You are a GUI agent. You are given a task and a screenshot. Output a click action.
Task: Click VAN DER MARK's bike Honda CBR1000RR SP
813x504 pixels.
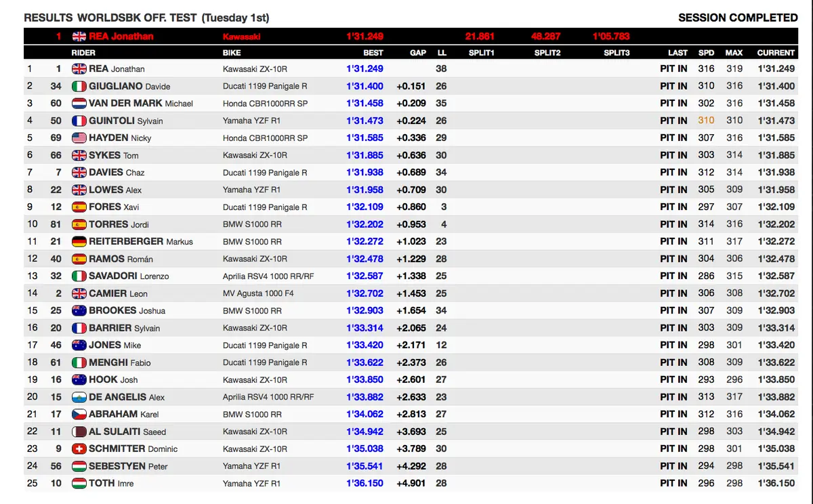click(x=265, y=103)
